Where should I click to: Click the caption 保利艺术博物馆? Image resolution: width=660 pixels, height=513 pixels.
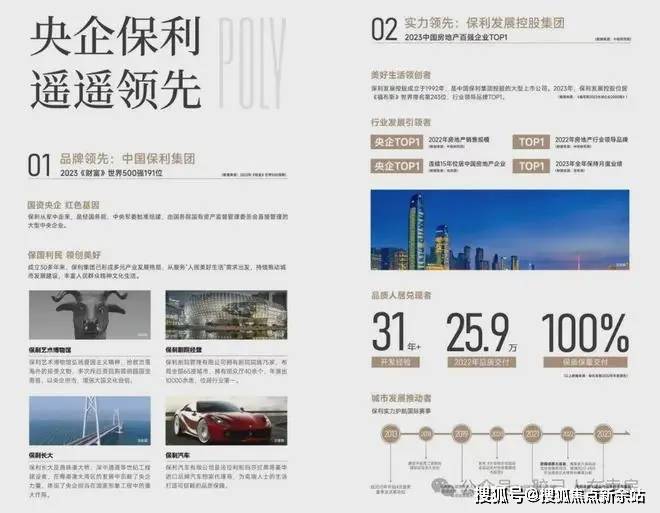click(x=50, y=350)
